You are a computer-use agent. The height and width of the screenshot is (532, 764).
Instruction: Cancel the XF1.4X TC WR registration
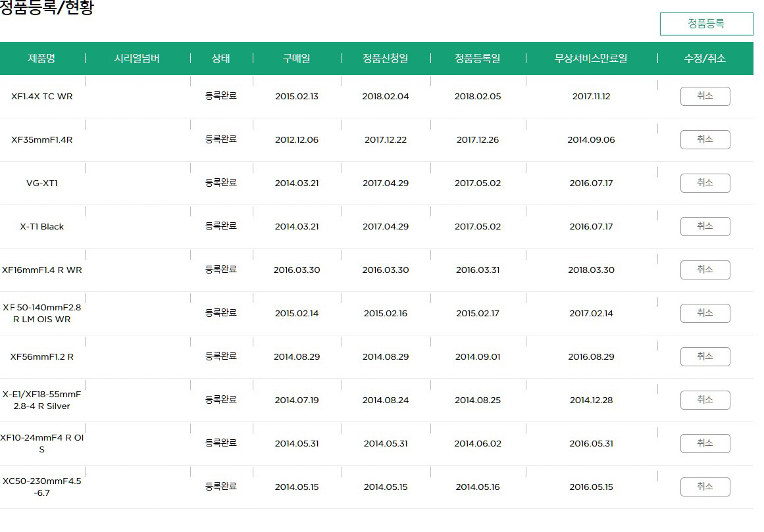705,96
